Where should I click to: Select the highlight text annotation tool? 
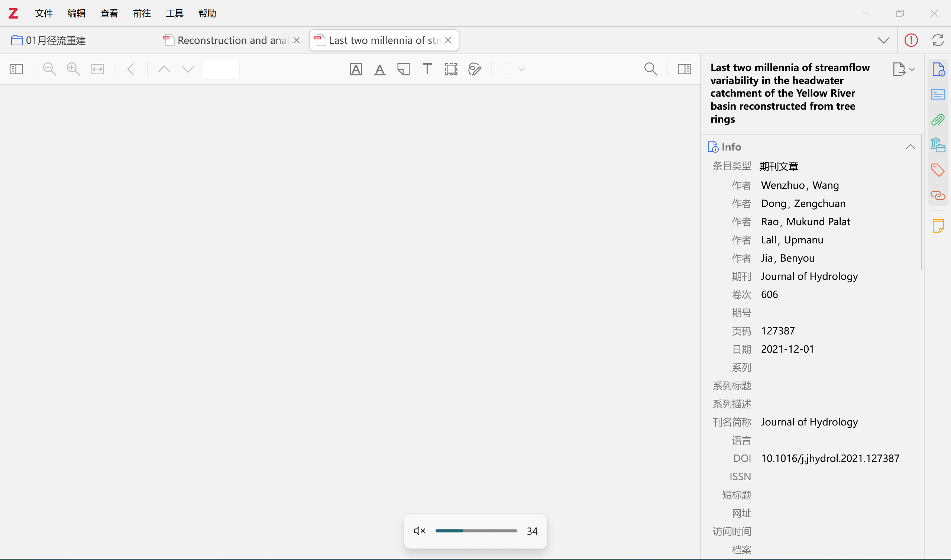(x=356, y=69)
